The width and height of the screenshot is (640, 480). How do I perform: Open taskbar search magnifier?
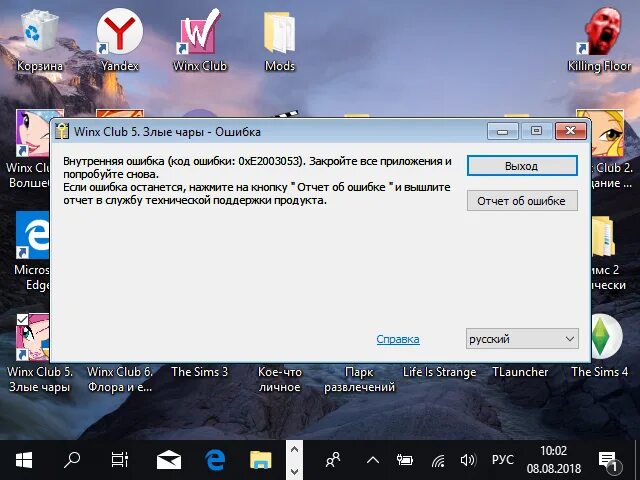(x=72, y=460)
